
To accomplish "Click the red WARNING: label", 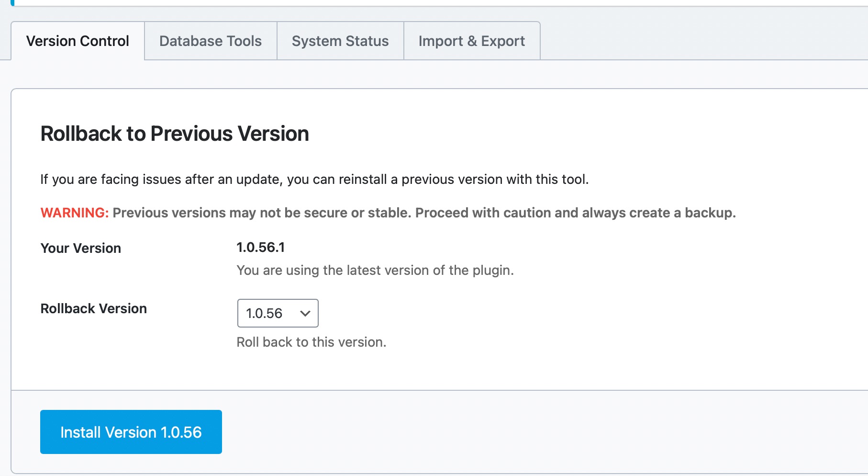I will (75, 213).
